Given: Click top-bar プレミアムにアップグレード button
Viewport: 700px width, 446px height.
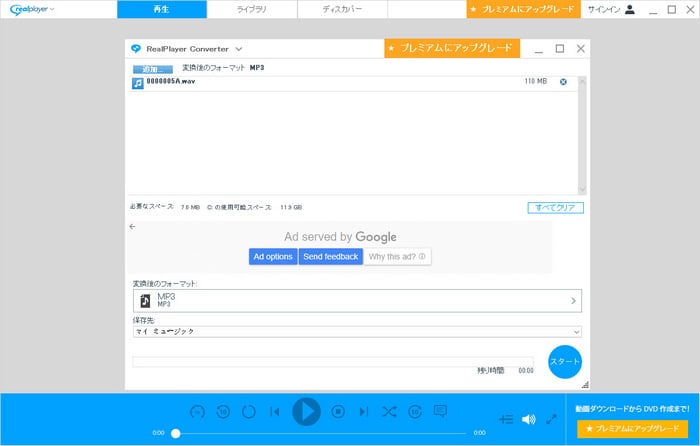Looking at the screenshot, I should (523, 9).
